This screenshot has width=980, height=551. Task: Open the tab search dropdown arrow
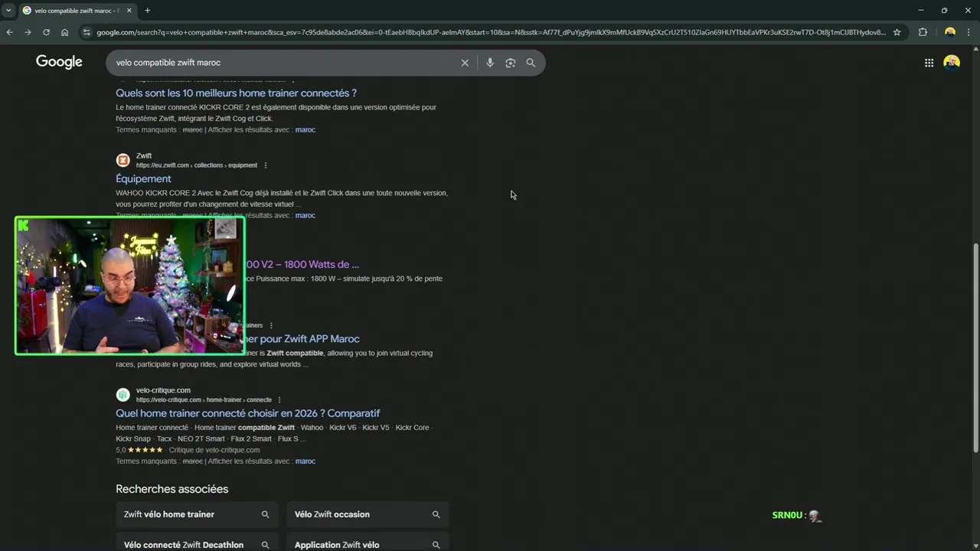[x=8, y=11]
